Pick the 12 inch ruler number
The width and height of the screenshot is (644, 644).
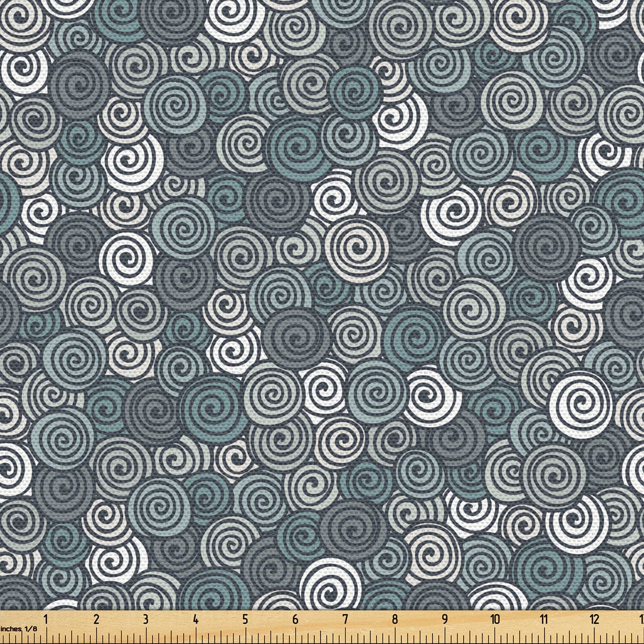click(595, 619)
